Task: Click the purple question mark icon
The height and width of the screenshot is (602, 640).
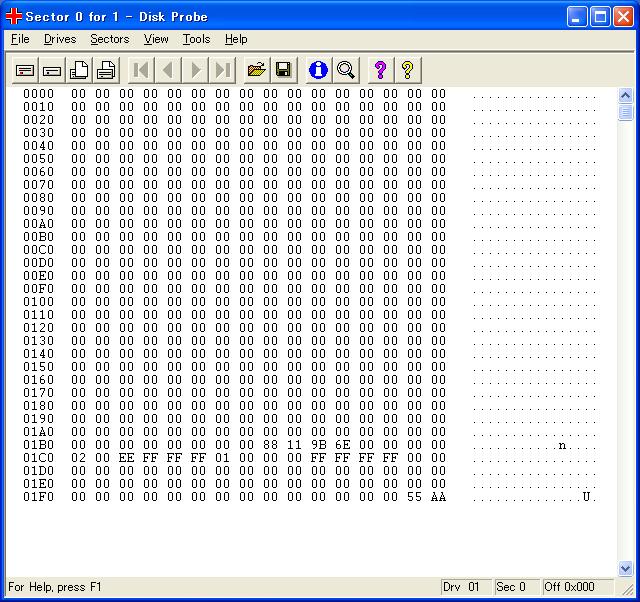Action: click(x=380, y=70)
